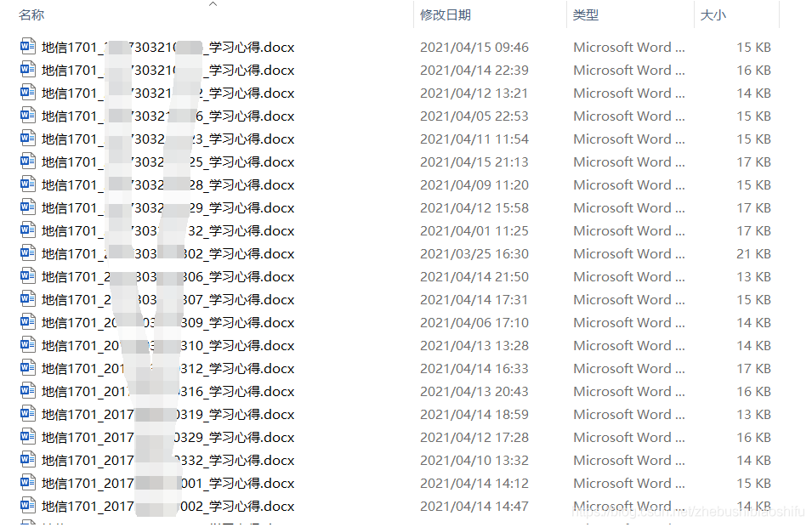Select file name ending 310_学习心得.docx
This screenshot has width=812, height=527.
(x=168, y=345)
